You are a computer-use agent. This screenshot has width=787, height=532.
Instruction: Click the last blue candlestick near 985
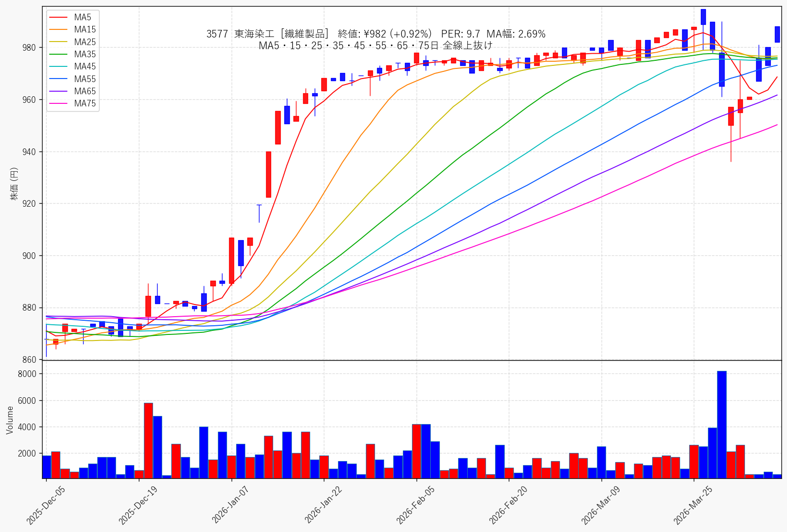pyautogui.click(x=777, y=34)
